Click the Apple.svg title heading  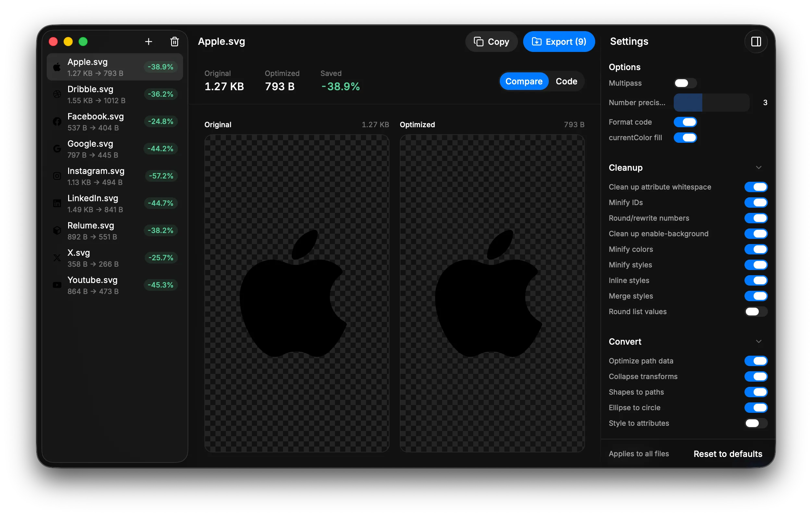[221, 42]
